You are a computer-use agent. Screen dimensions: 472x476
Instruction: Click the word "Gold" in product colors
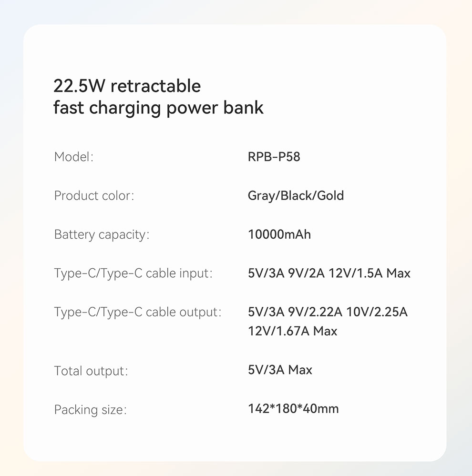click(x=331, y=196)
